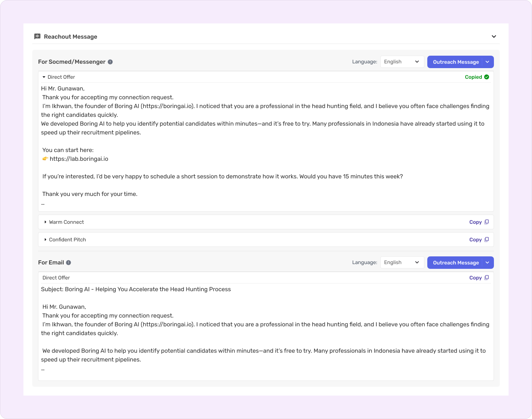The image size is (532, 419).
Task: Click Outreach Message button in For Email section
Action: click(x=455, y=263)
